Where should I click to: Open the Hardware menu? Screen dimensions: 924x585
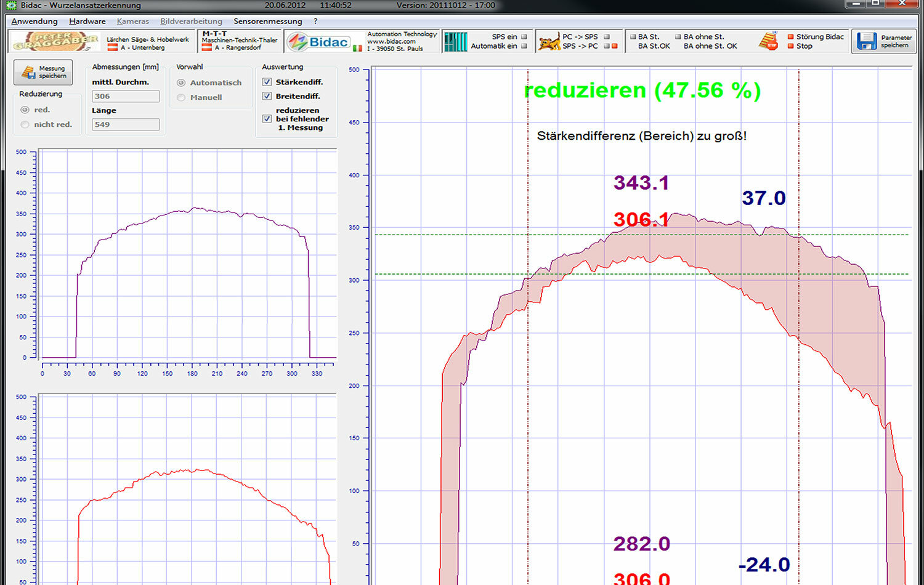point(87,21)
